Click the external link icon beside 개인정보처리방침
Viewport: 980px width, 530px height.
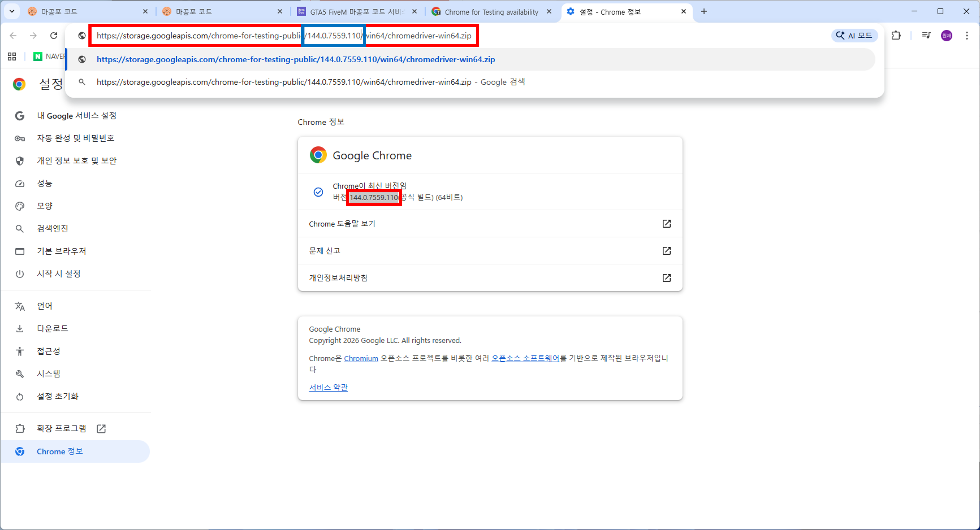[x=666, y=278]
